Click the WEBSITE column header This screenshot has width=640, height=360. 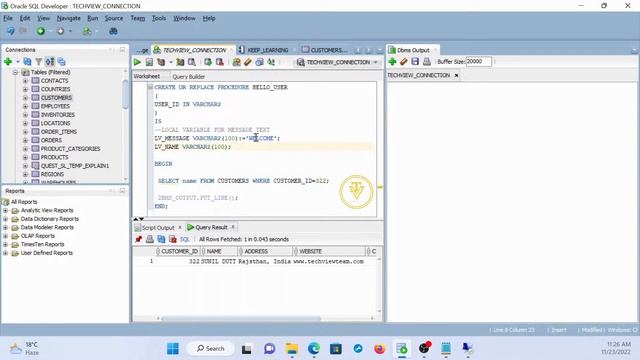[329, 251]
